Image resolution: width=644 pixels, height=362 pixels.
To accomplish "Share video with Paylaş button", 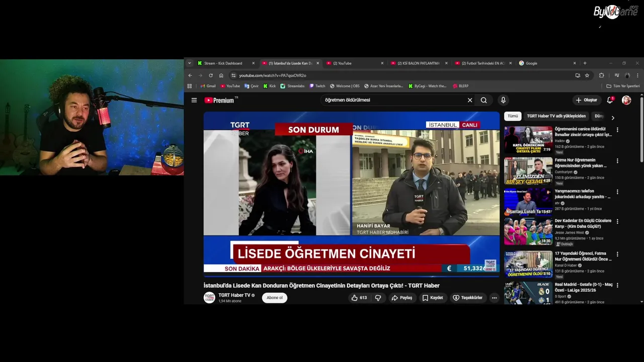I will [402, 298].
